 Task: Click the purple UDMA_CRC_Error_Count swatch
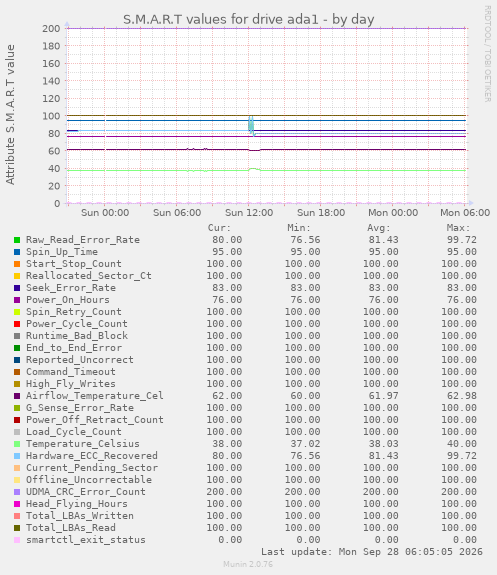[17, 492]
